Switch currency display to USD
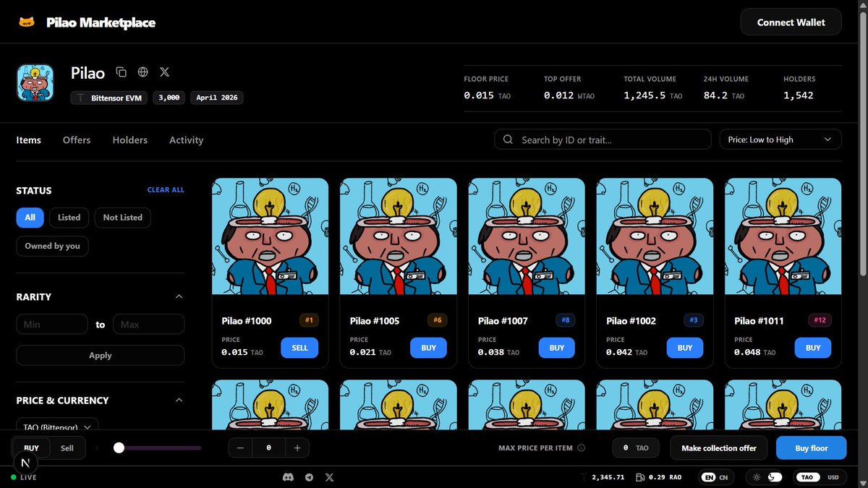This screenshot has width=868, height=488. [833, 477]
